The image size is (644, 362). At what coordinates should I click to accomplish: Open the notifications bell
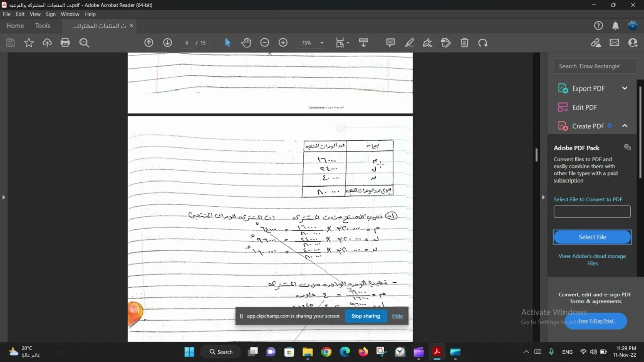pos(616,25)
